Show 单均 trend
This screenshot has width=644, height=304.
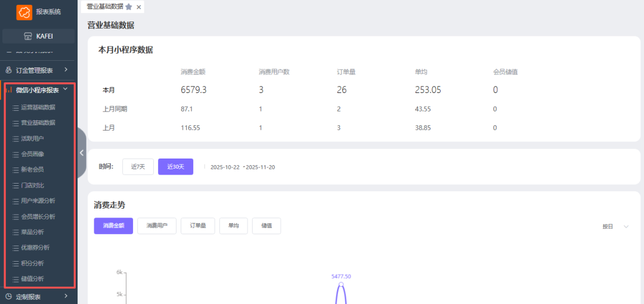click(234, 226)
